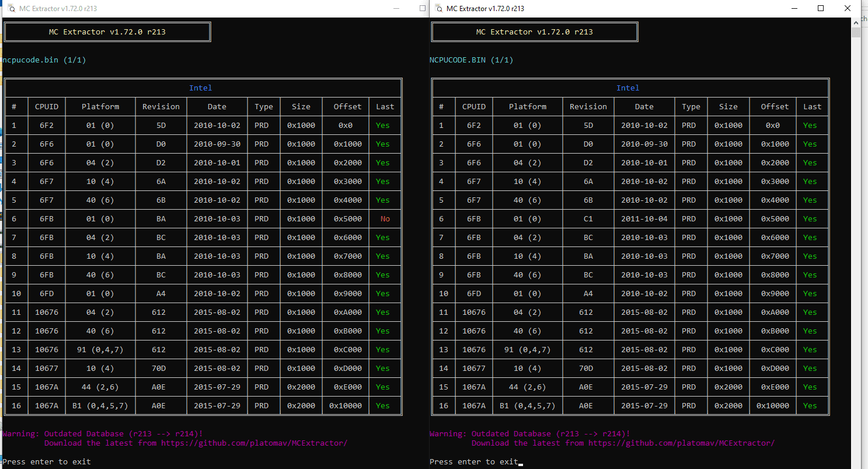Click the GitHub MCExtractor URL in left window
This screenshot has width=868, height=469.
[254, 443]
